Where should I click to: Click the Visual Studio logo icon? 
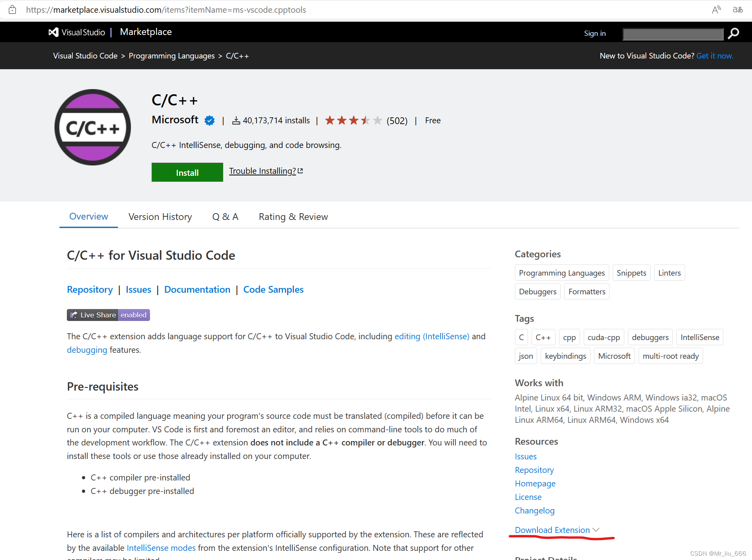point(53,32)
